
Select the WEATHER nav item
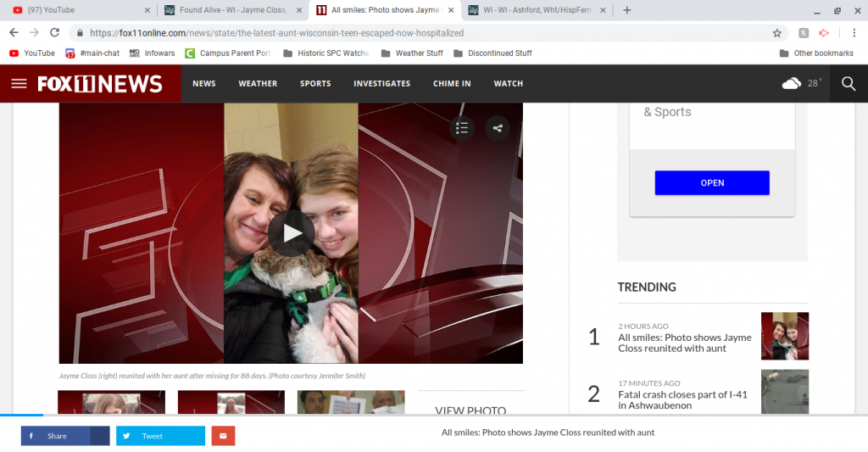click(x=258, y=84)
